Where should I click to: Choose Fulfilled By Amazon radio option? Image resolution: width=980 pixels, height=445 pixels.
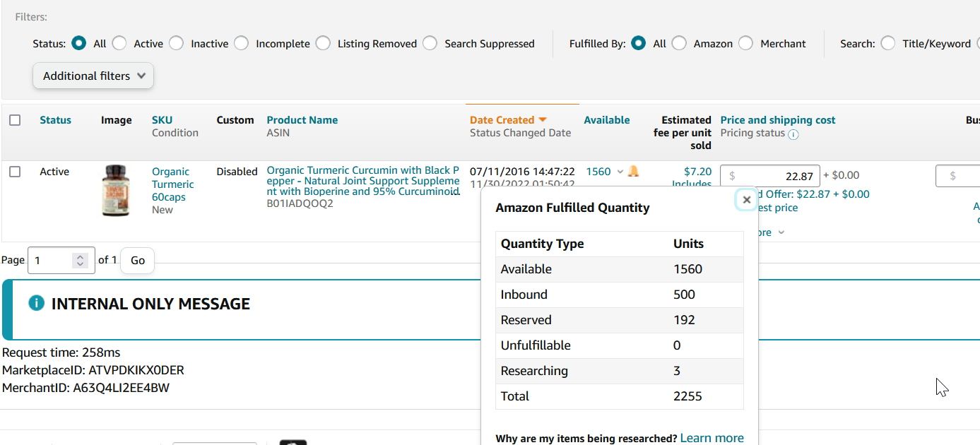pyautogui.click(x=679, y=44)
